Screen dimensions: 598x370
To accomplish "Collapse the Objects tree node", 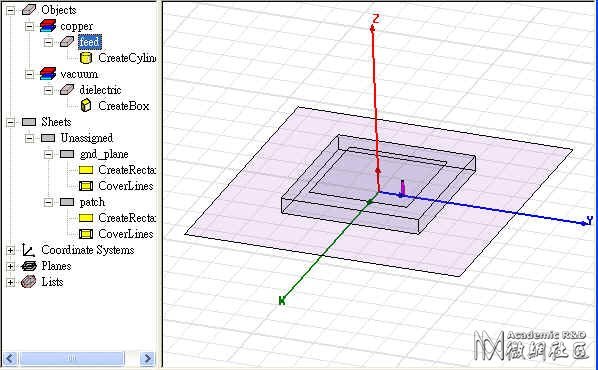I will point(11,10).
